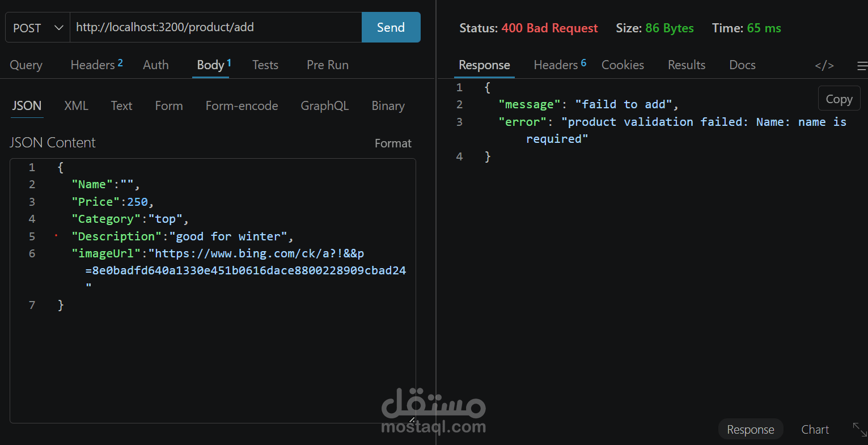Viewport: 868px width, 445px height.
Task: Open the Results tab
Action: 687,65
